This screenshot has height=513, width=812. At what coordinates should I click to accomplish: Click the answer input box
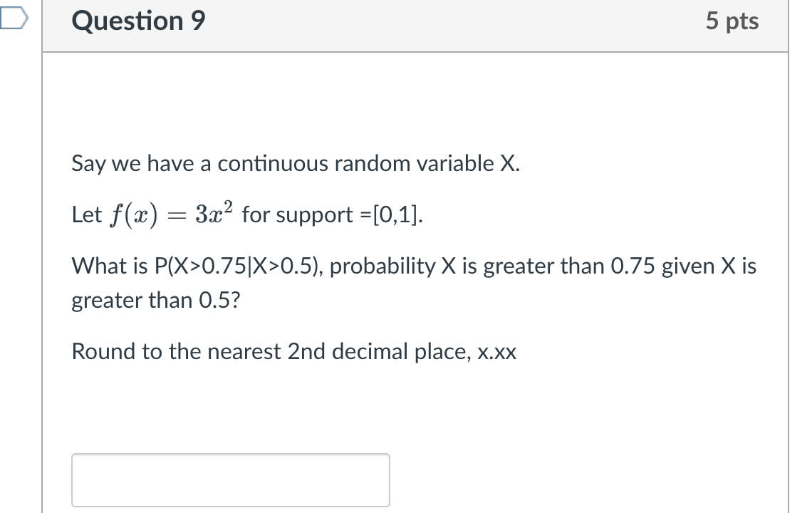(230, 480)
